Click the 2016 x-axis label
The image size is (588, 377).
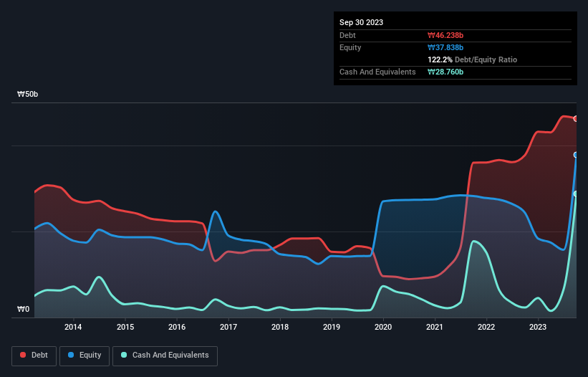177,327
